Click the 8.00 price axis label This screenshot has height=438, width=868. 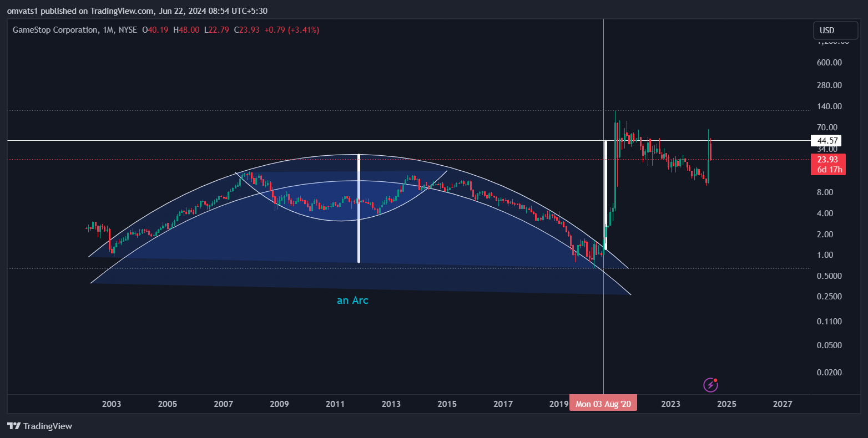click(825, 192)
